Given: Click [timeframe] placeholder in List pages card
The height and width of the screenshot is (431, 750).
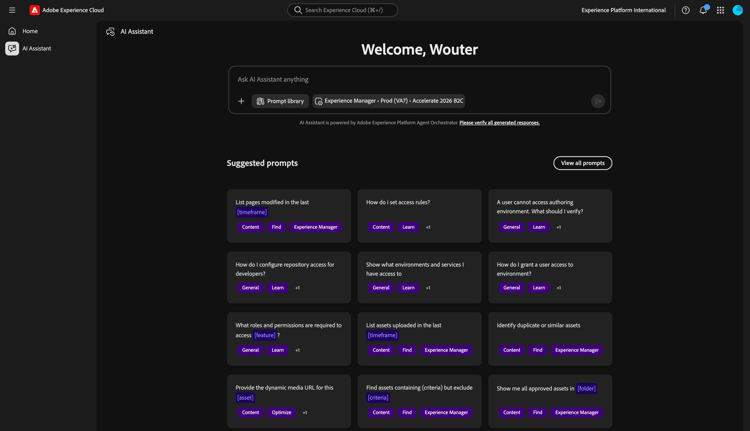Looking at the screenshot, I should [252, 212].
